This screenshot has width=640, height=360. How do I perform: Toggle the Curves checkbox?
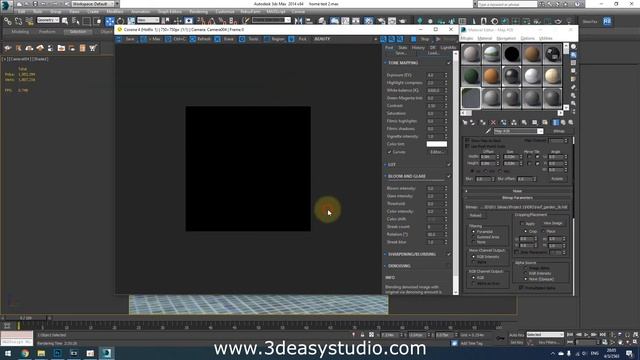pyautogui.click(x=389, y=152)
